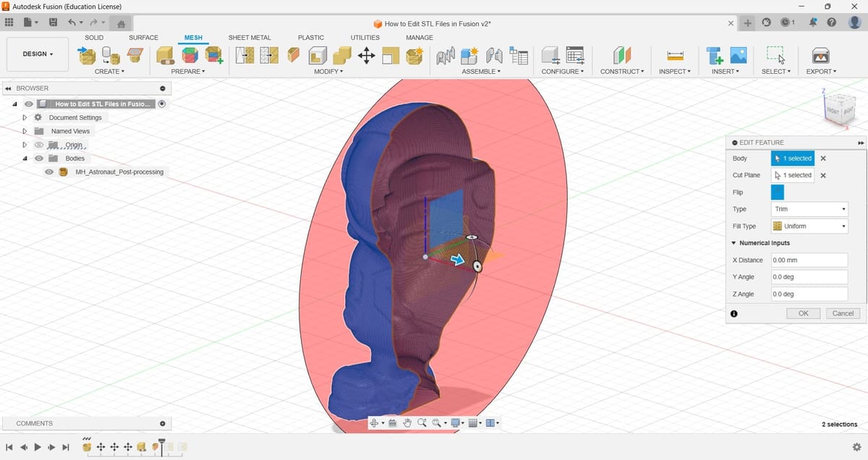The image size is (868, 460).
Task: Open the PREPARE dropdown menu
Action: [188, 72]
